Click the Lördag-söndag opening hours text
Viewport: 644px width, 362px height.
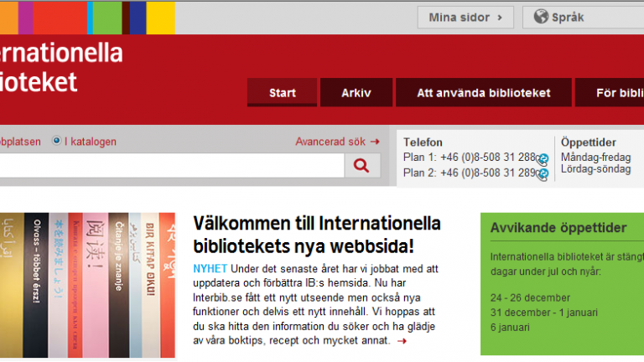click(x=595, y=169)
